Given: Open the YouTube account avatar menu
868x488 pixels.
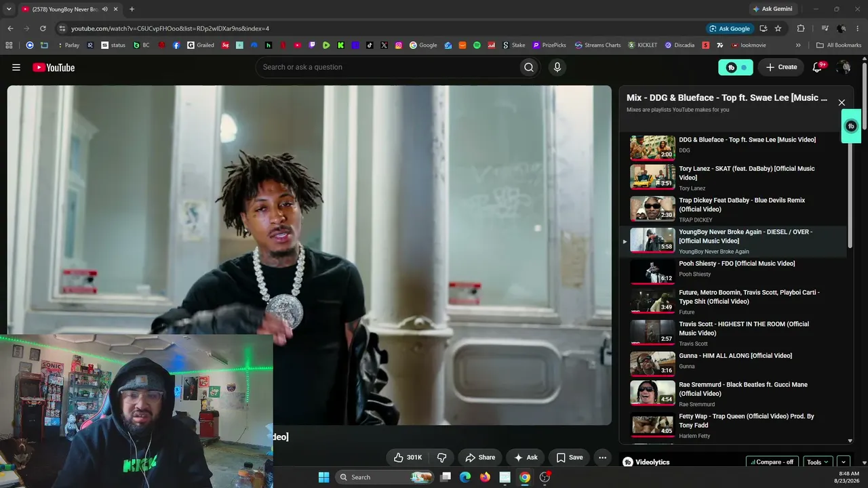Looking at the screenshot, I should pyautogui.click(x=844, y=67).
